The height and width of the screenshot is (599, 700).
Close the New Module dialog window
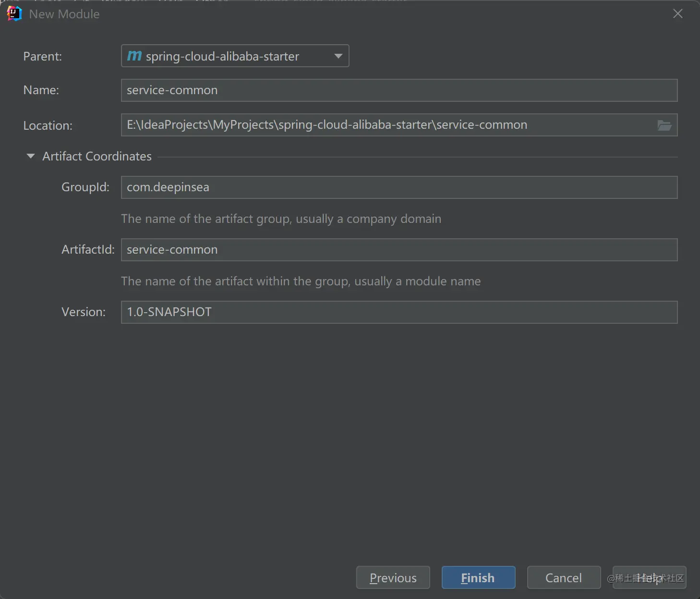(x=677, y=13)
